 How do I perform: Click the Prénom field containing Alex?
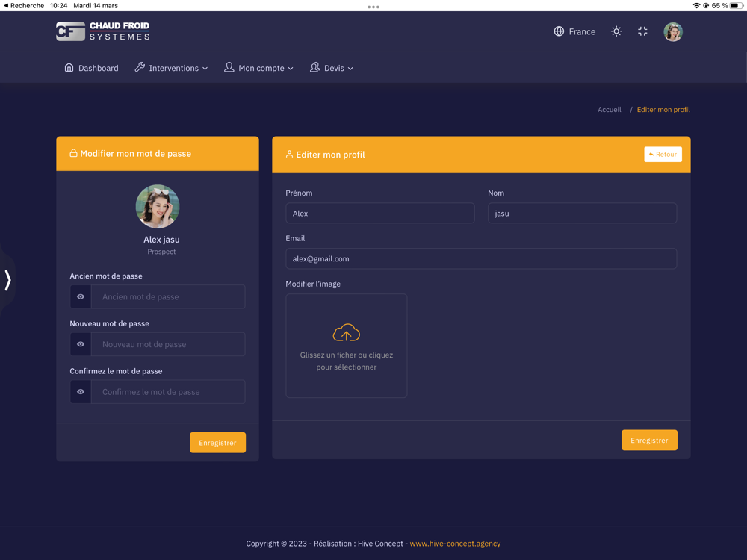(379, 214)
